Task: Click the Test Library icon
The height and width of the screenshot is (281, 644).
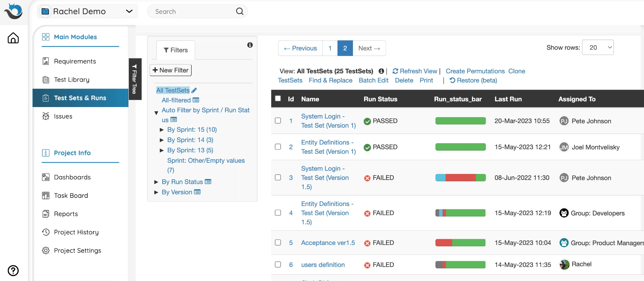Action: (46, 80)
